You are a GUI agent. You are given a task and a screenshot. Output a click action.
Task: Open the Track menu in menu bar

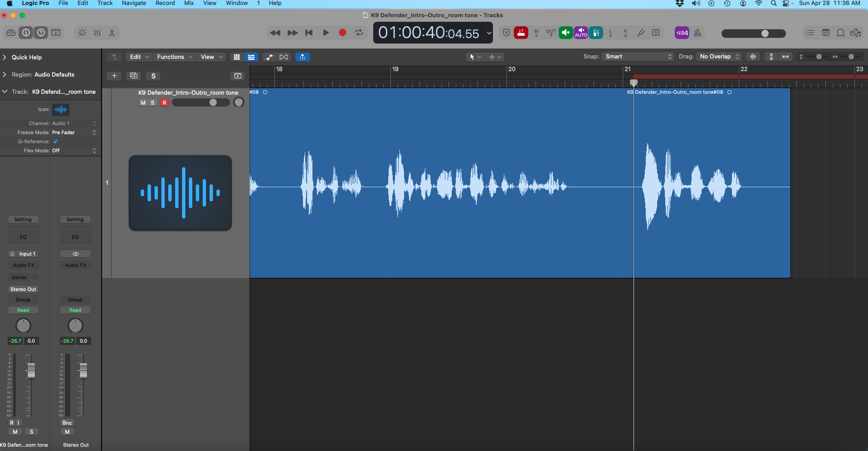105,3
